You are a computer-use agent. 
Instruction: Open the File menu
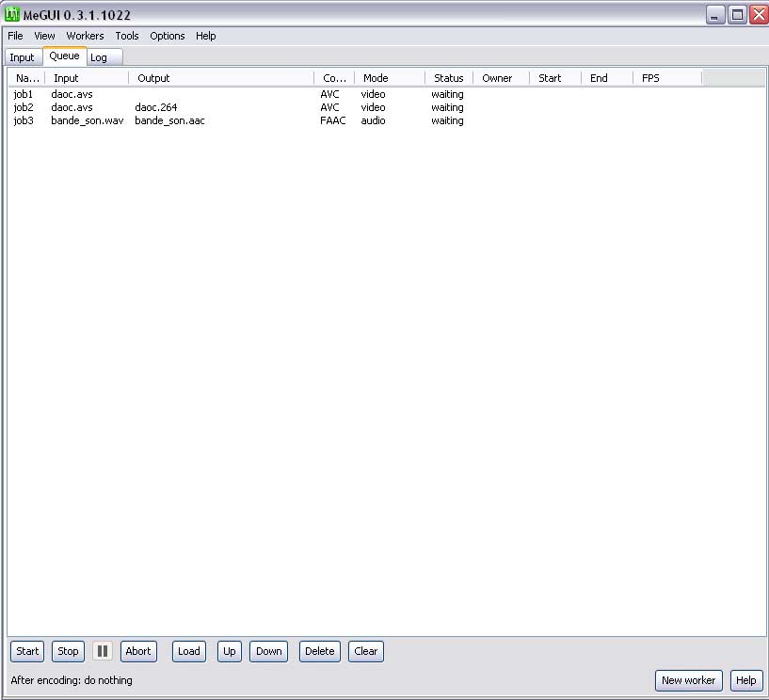tap(15, 36)
